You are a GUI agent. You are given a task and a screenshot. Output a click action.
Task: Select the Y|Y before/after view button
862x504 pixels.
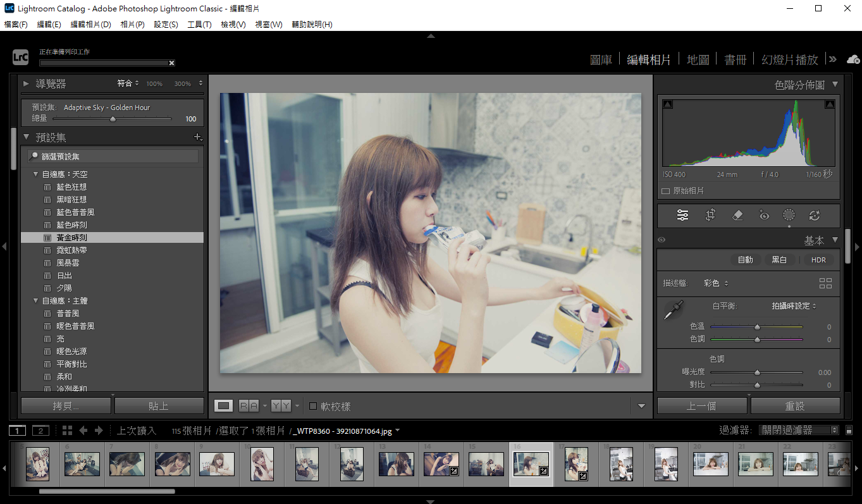point(281,405)
